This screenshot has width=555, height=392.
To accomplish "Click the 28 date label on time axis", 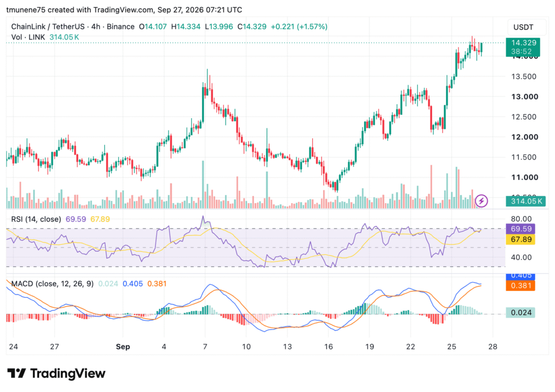I will [x=493, y=347].
